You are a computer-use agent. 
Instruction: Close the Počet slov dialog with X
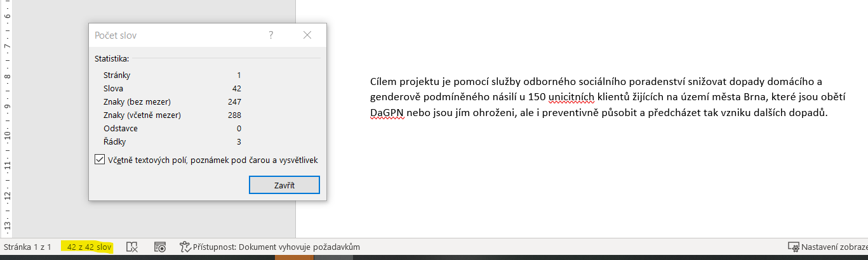[x=307, y=36]
